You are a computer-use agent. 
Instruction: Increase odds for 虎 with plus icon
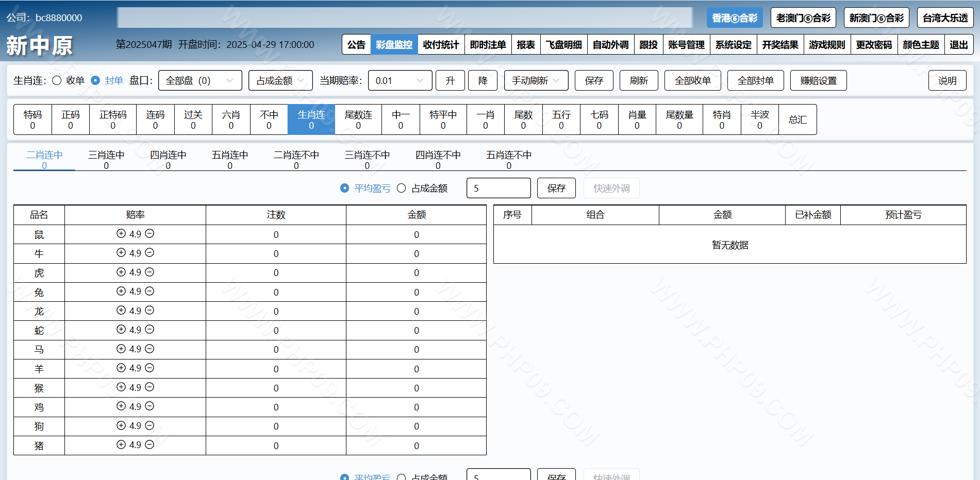[121, 272]
